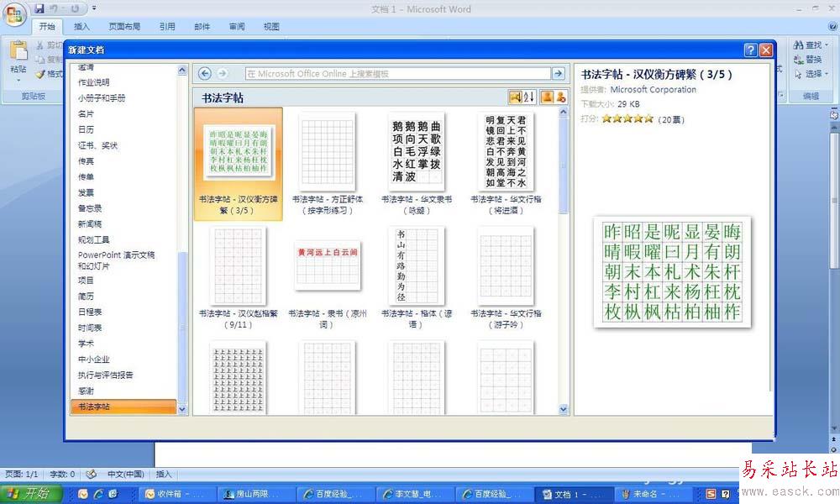Click category list scrollbar down arrow
This screenshot has height=504, width=840.
182,409
